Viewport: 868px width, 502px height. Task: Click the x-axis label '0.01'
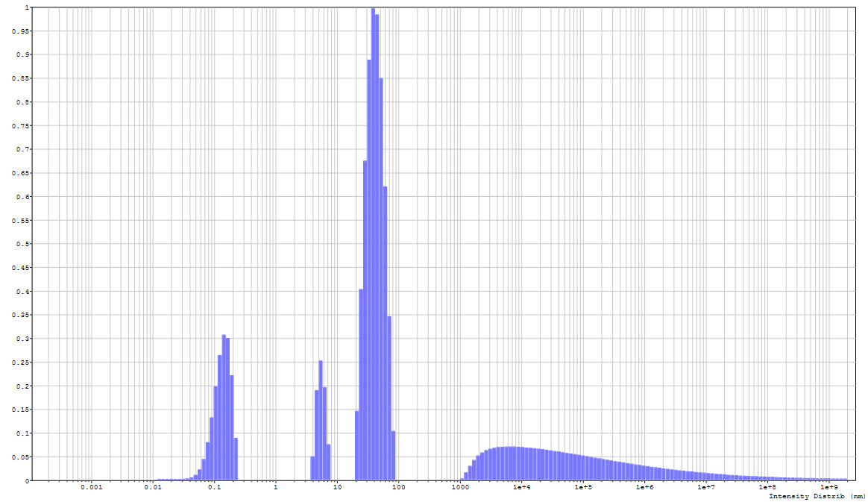[x=153, y=487]
